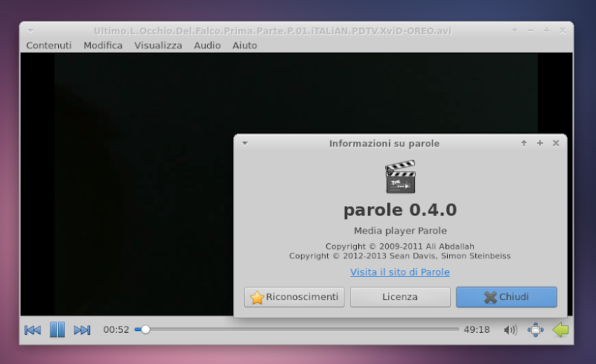Skip to the previous track

pos(33,330)
